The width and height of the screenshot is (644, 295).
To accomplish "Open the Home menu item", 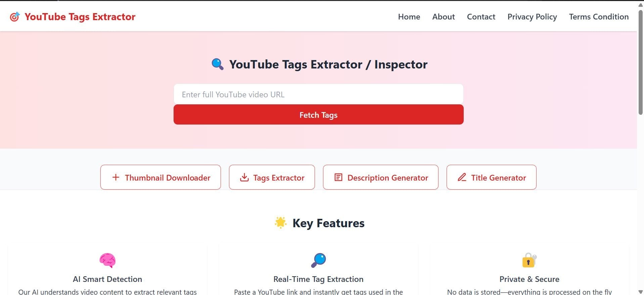I will 409,16.
